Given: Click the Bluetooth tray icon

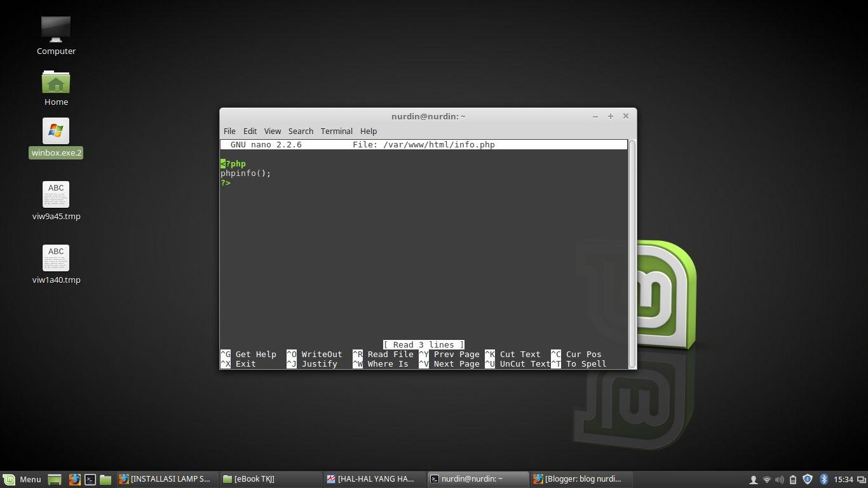Looking at the screenshot, I should [x=824, y=480].
